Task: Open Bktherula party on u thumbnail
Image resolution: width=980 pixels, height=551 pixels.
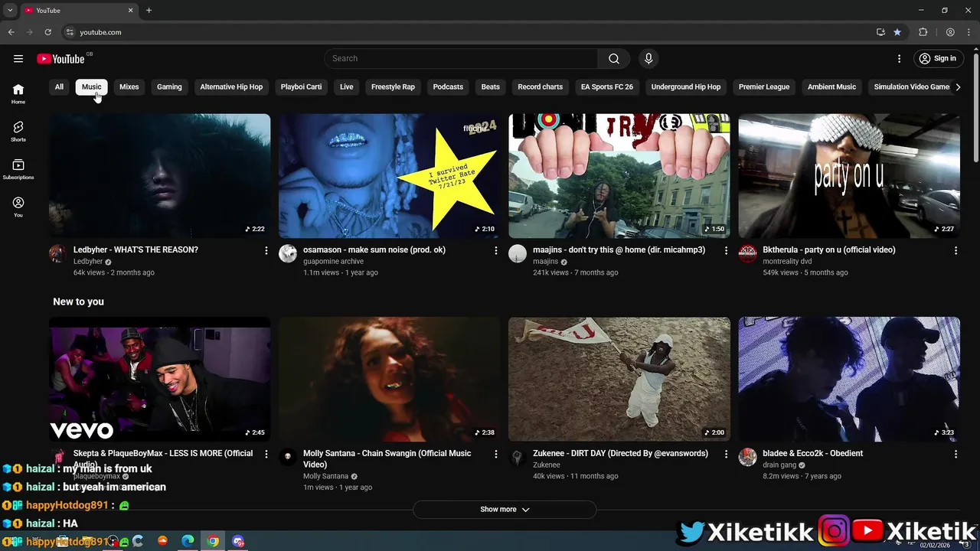Action: 849,176
